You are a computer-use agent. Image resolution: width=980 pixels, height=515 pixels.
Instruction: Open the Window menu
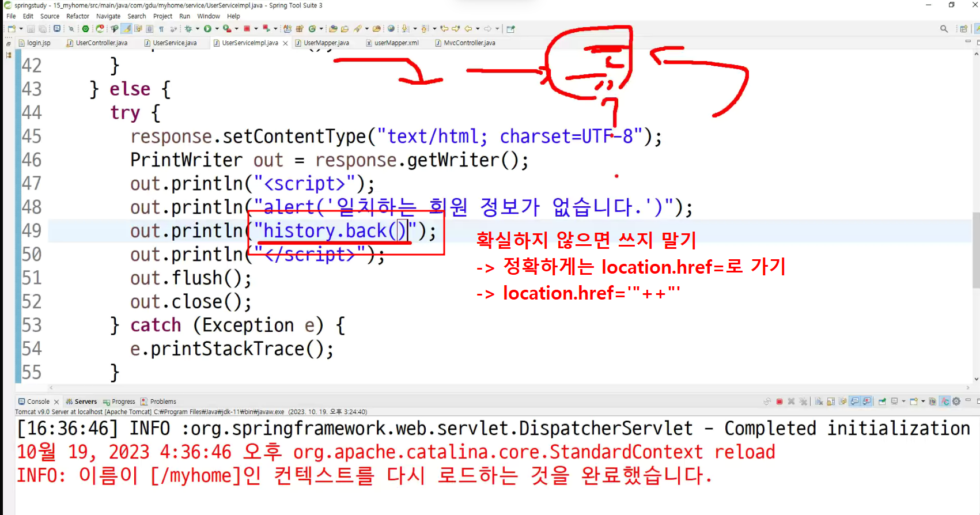click(209, 16)
